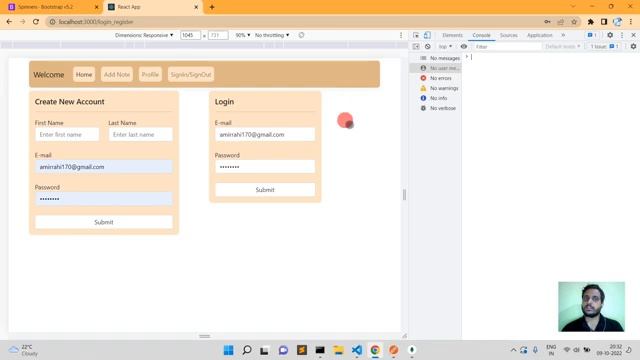Screen dimensions: 640x360
Task: Activate the inspect element picker icon
Action: click(416, 35)
